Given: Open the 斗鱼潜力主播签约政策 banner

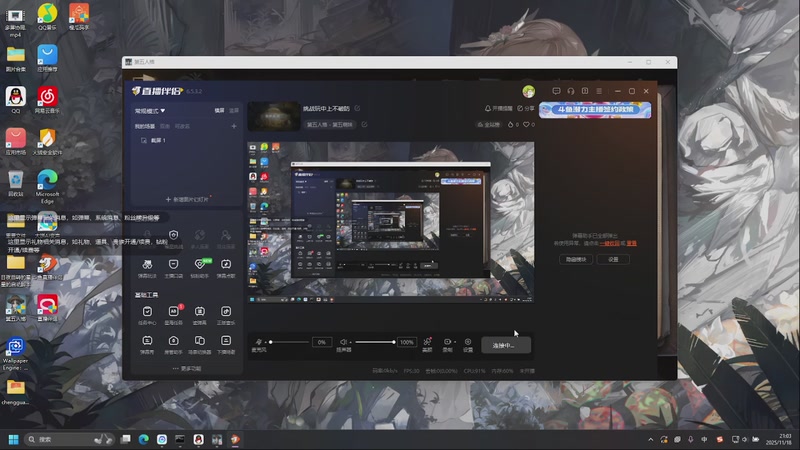Looking at the screenshot, I should coord(595,110).
